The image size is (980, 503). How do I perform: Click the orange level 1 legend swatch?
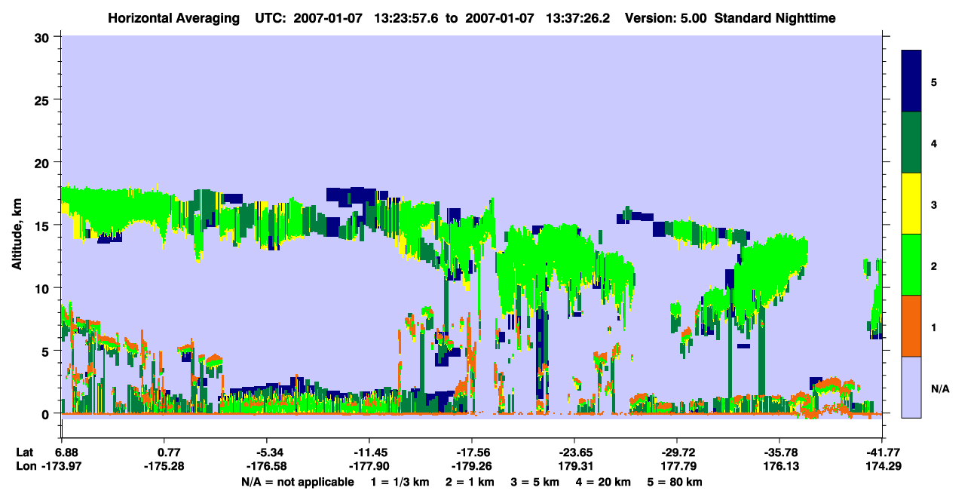(x=911, y=326)
